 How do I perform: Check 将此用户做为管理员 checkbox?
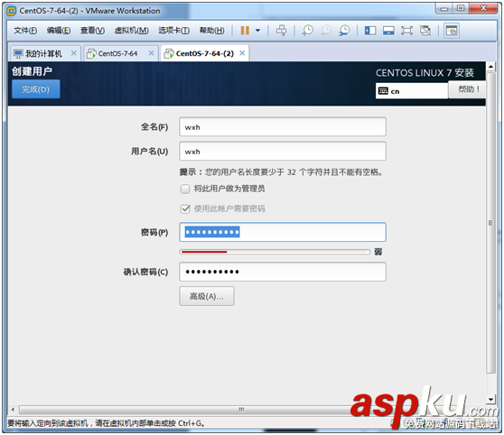pyautogui.click(x=185, y=189)
